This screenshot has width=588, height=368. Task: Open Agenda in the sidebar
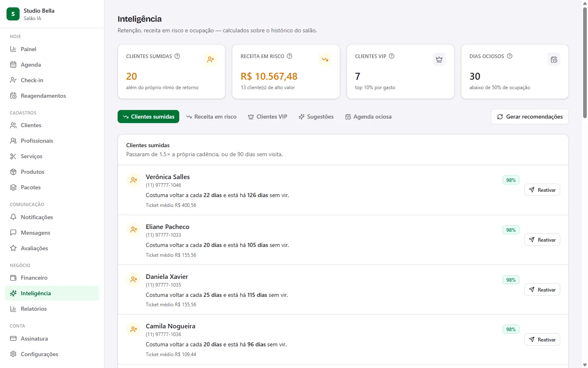pos(52,65)
